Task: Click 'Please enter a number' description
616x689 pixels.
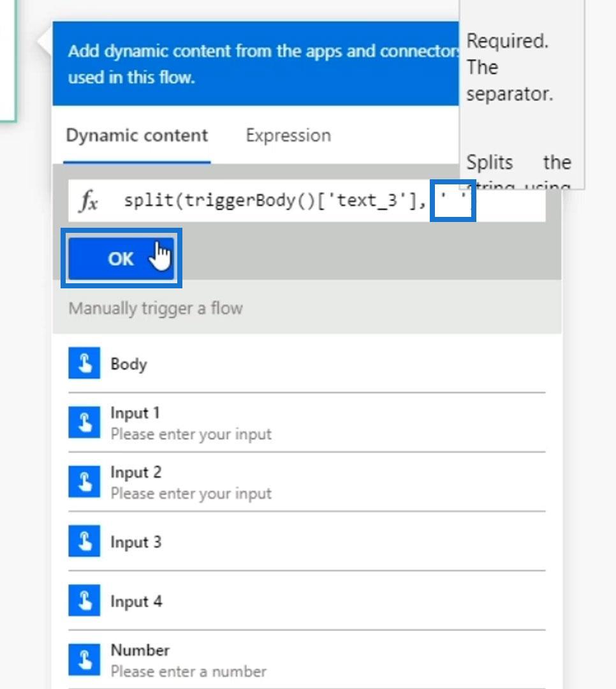Action: pos(189,671)
